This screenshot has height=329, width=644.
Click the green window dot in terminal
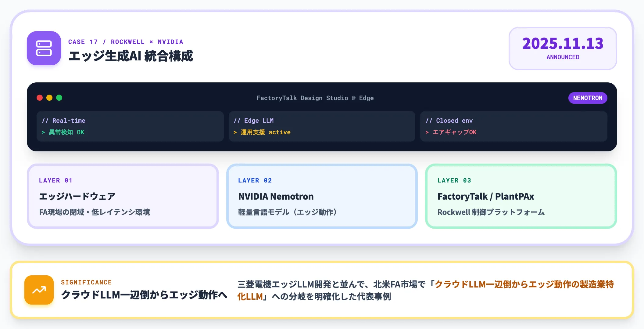[x=59, y=98]
